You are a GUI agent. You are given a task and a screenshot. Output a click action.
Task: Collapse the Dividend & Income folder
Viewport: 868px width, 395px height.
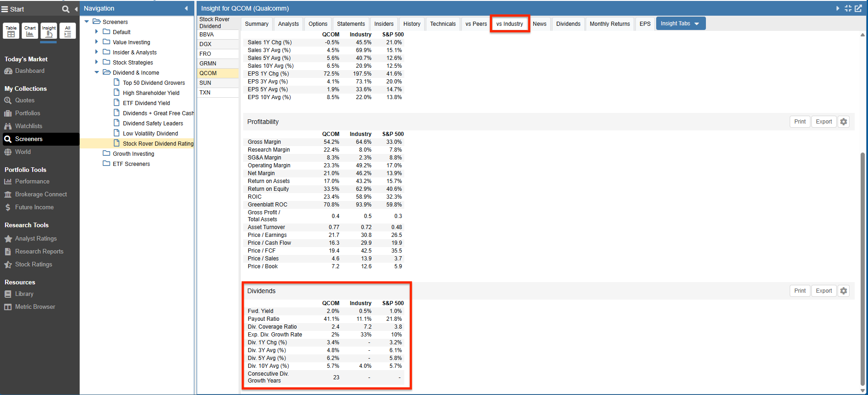pos(97,72)
